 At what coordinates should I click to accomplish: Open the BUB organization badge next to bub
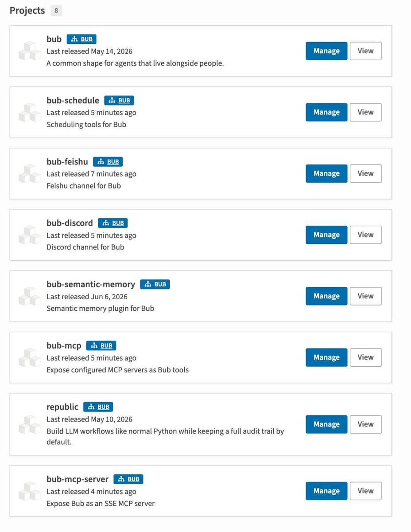(x=81, y=39)
